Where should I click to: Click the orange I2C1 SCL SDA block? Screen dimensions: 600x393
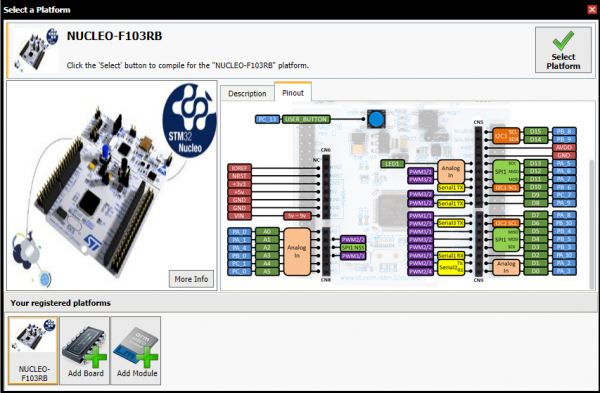coord(506,135)
